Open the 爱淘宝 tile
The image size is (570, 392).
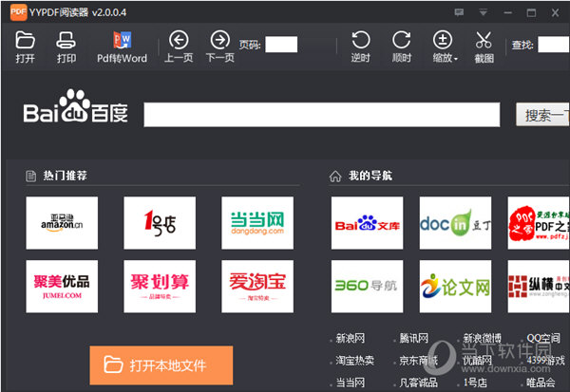tap(257, 287)
